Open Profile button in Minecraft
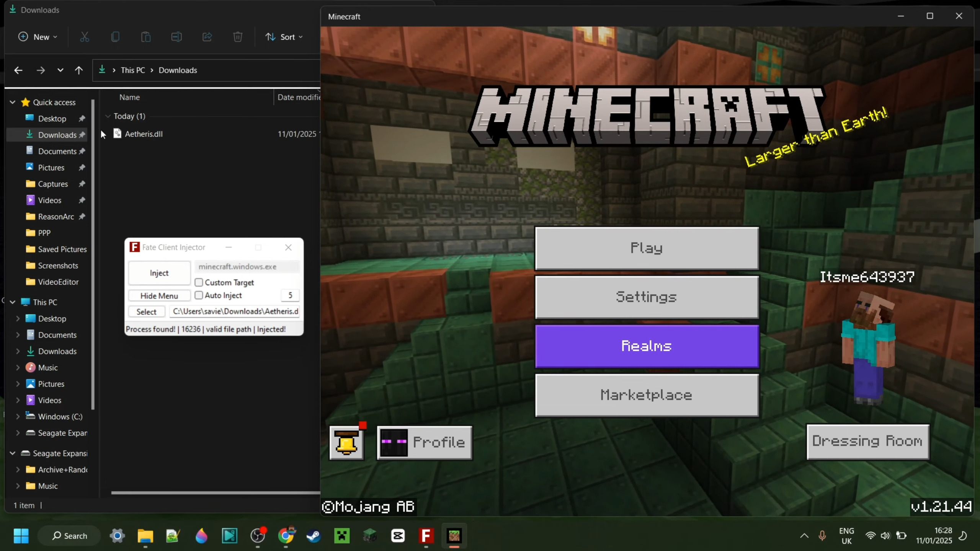The image size is (980, 551). point(425,443)
